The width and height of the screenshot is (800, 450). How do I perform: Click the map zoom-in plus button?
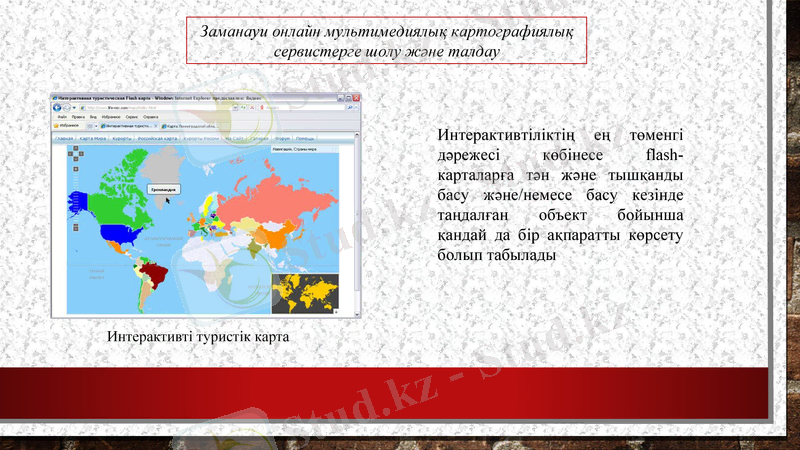pos(76,169)
